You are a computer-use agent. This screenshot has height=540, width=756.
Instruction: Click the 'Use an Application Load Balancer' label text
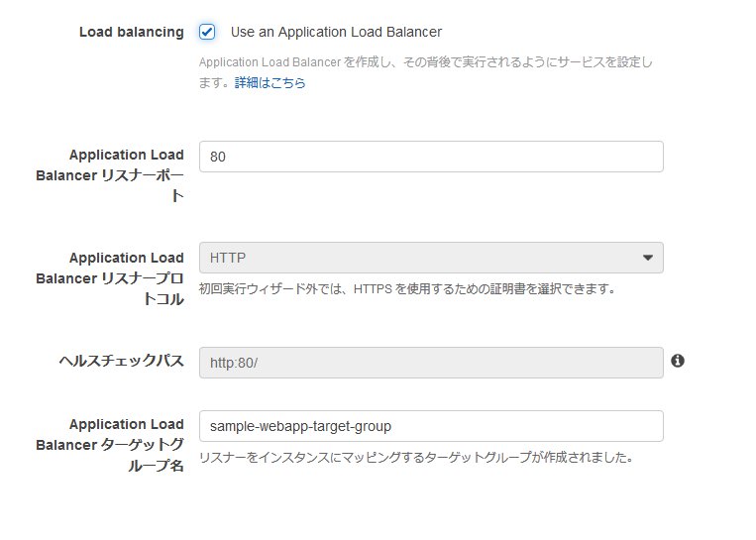[336, 32]
